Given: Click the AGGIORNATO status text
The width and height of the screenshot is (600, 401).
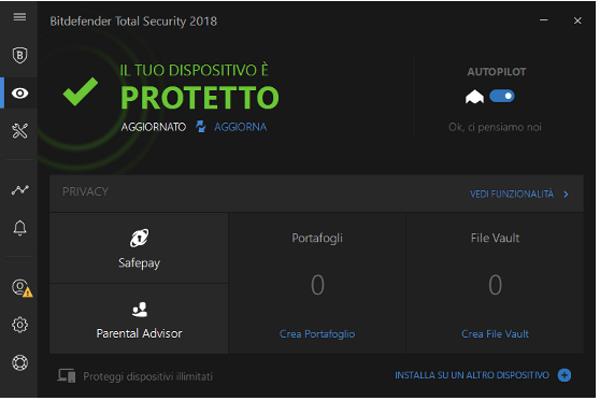Looking at the screenshot, I should coord(153,127).
